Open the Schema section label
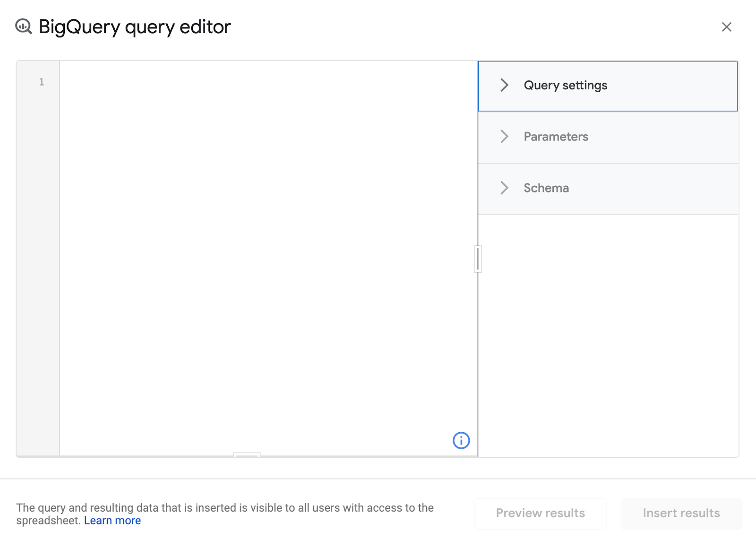The height and width of the screenshot is (548, 756). (x=546, y=188)
